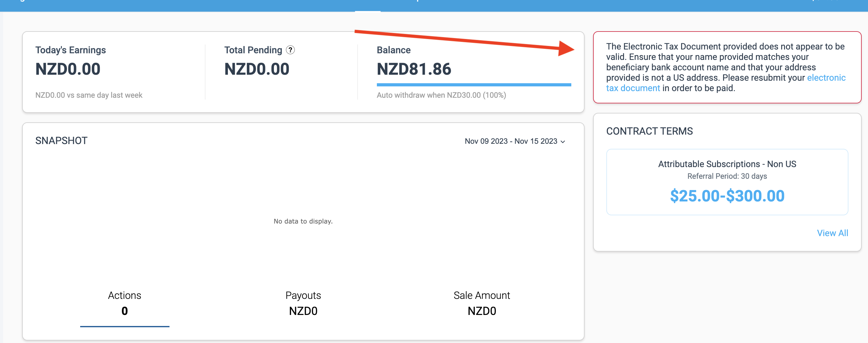This screenshot has width=868, height=343.
Task: Click the CONTRACT TERMS heading
Action: click(x=649, y=131)
